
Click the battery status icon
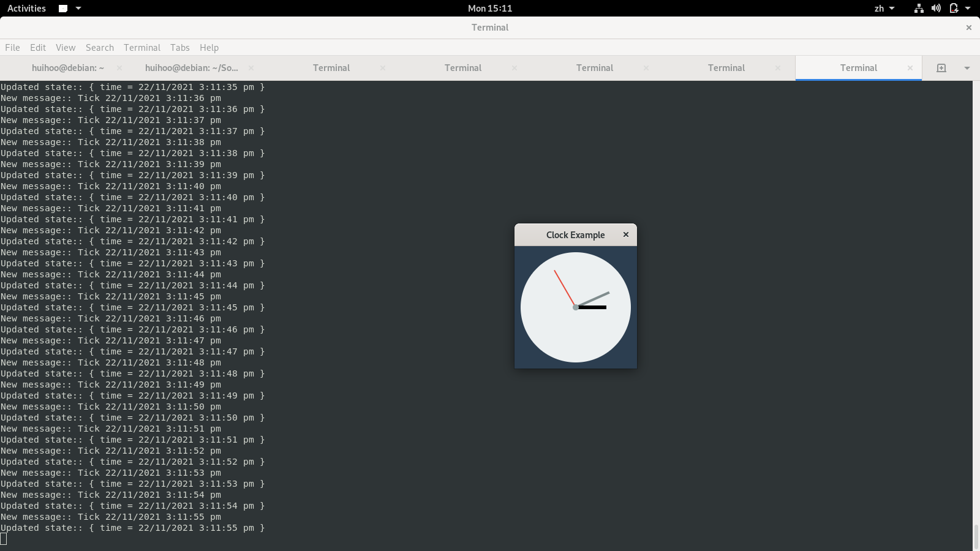coord(954,9)
